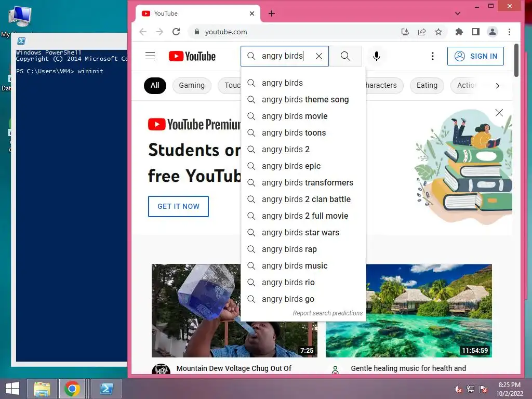
Task: Click the Mountain Dew video channel avatar
Action: 161,369
